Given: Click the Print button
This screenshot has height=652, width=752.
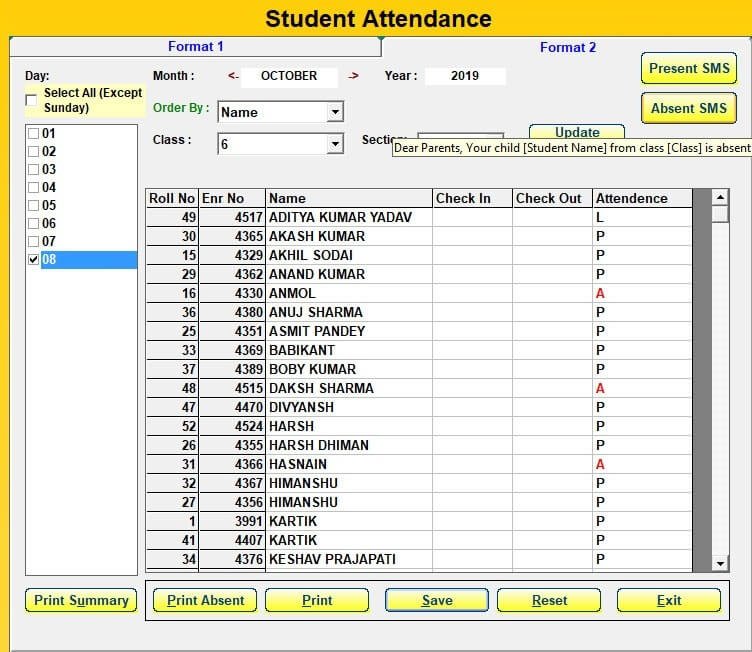Looking at the screenshot, I should [317, 600].
